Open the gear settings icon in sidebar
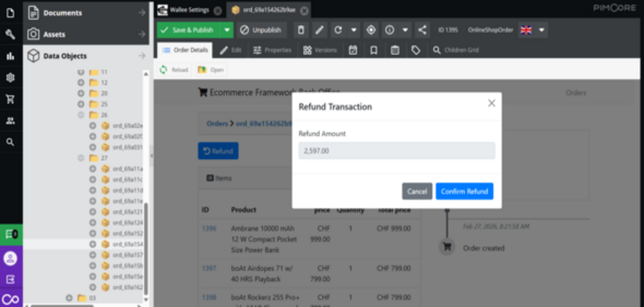 click(10, 77)
